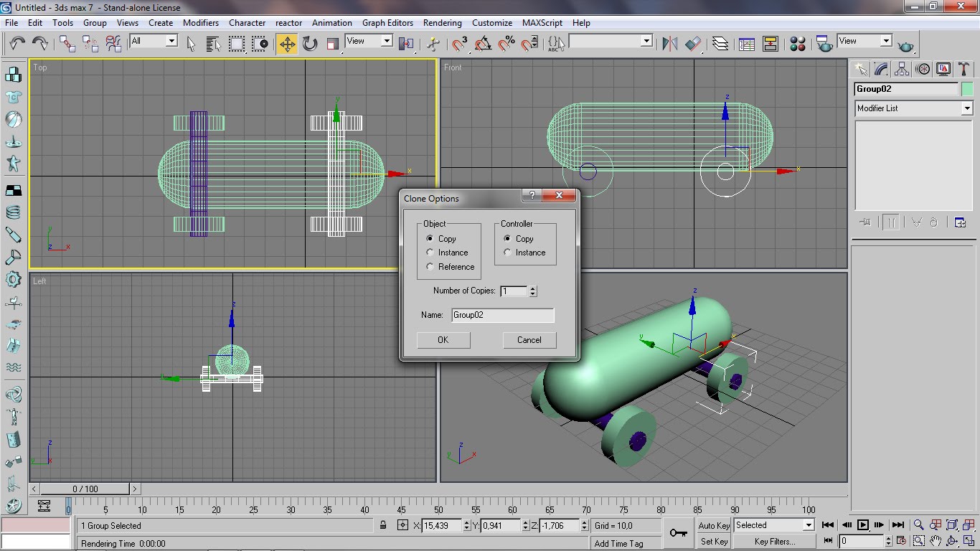
Task: Enable Auto Key animation mode
Action: pos(713,525)
